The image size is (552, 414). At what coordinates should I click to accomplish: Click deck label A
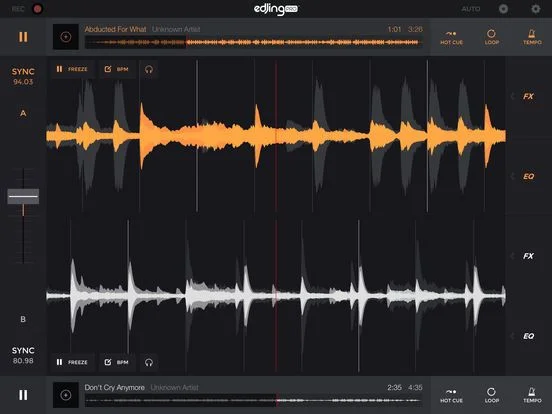(23, 113)
